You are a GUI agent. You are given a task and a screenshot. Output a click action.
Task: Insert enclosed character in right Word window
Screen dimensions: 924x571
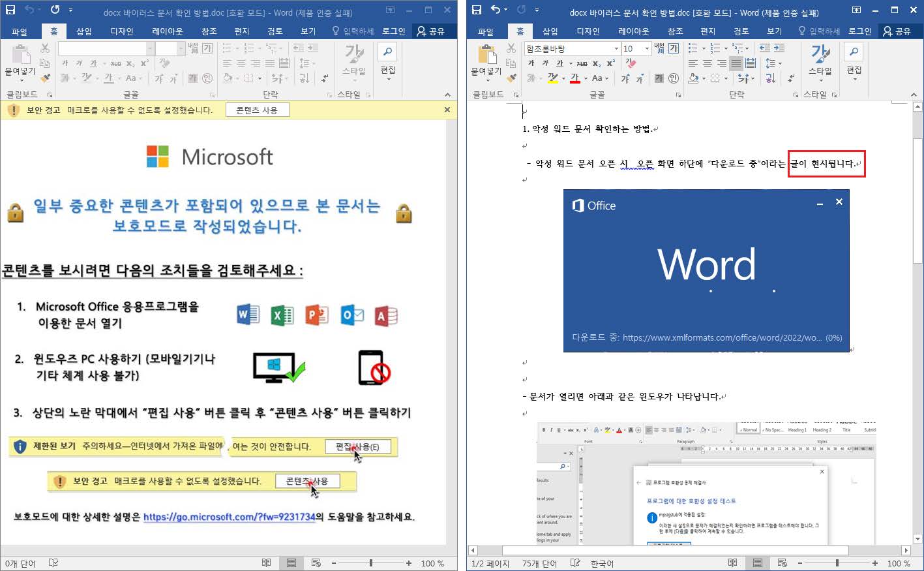[x=674, y=78]
